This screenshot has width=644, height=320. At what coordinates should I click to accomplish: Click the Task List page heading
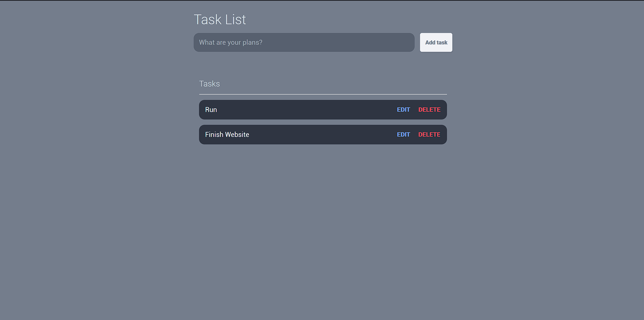[220, 20]
